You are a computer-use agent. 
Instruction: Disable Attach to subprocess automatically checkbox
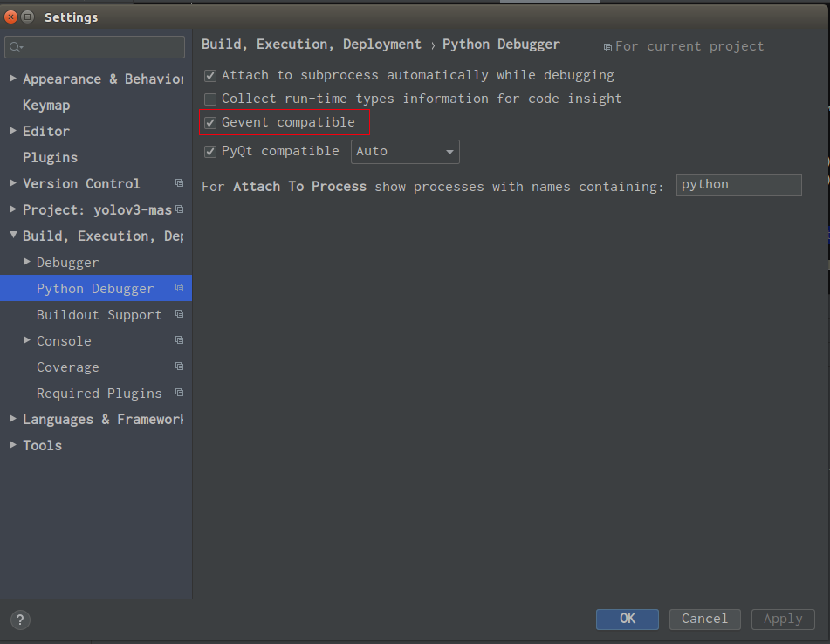point(210,76)
